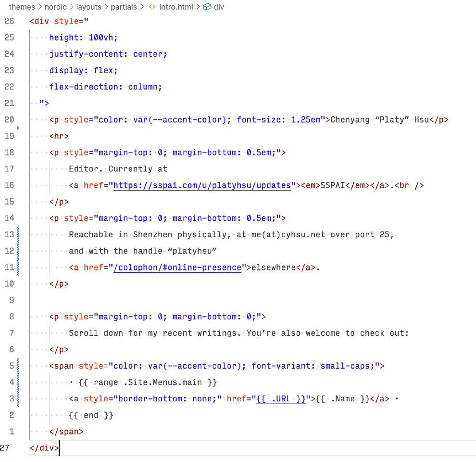The width and height of the screenshot is (476, 462).
Task: Click the red triangle marker near line 19
Action: click(18, 128)
